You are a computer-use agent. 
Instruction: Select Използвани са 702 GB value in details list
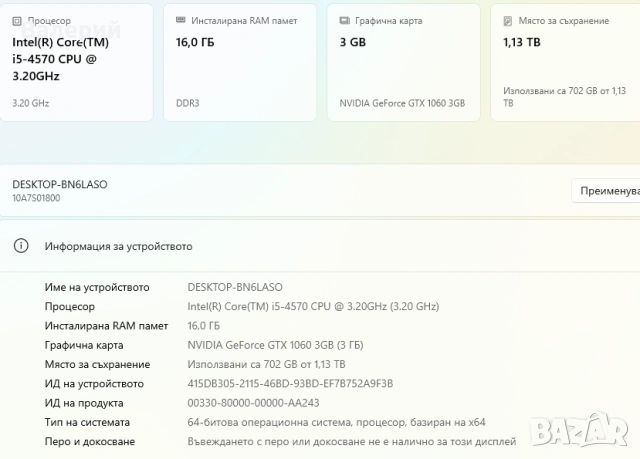pos(267,364)
